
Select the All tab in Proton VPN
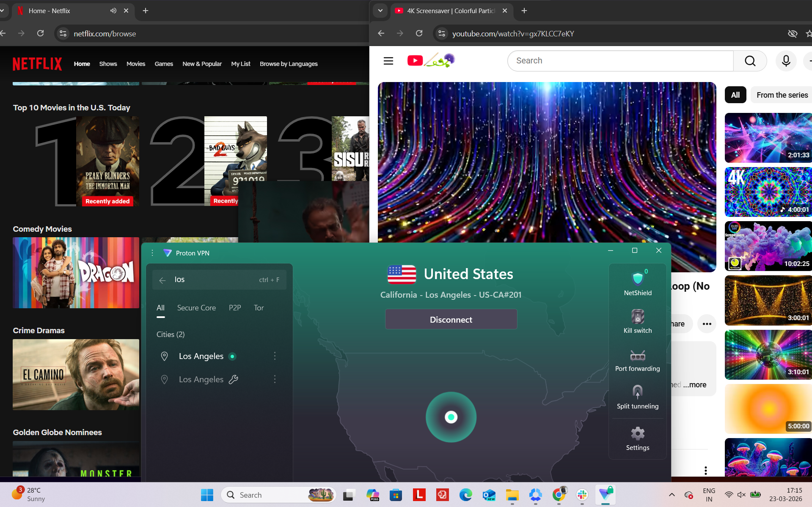[161, 308]
